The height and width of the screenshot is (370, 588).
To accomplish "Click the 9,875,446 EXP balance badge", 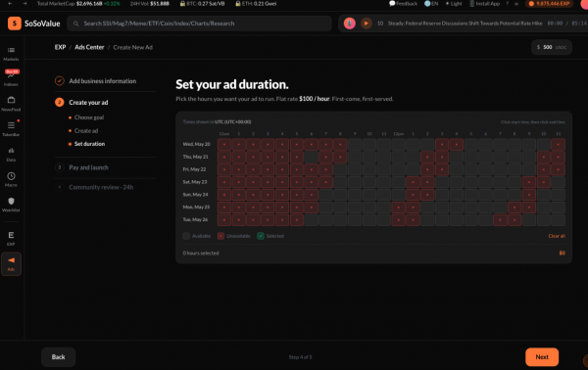I will point(550,4).
